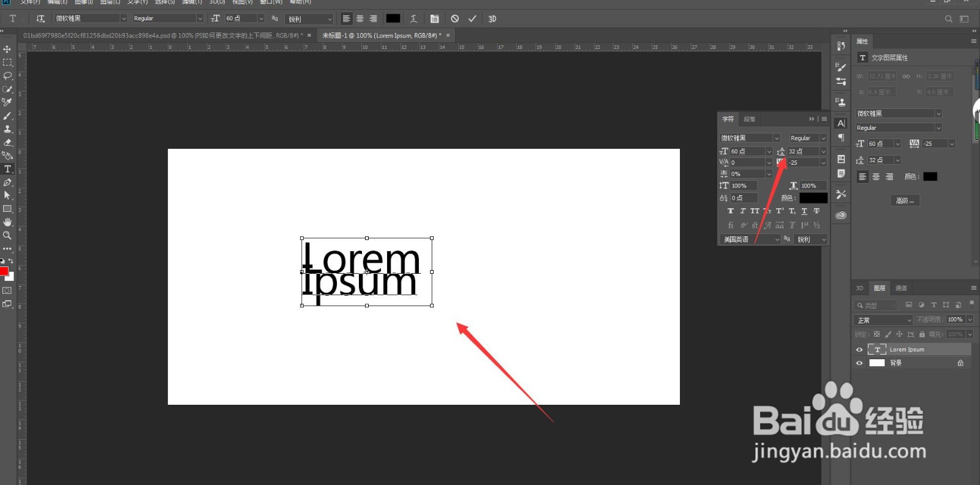Viewport: 980px width, 485px height.
Task: Hide the 背景 layer
Action: point(859,363)
